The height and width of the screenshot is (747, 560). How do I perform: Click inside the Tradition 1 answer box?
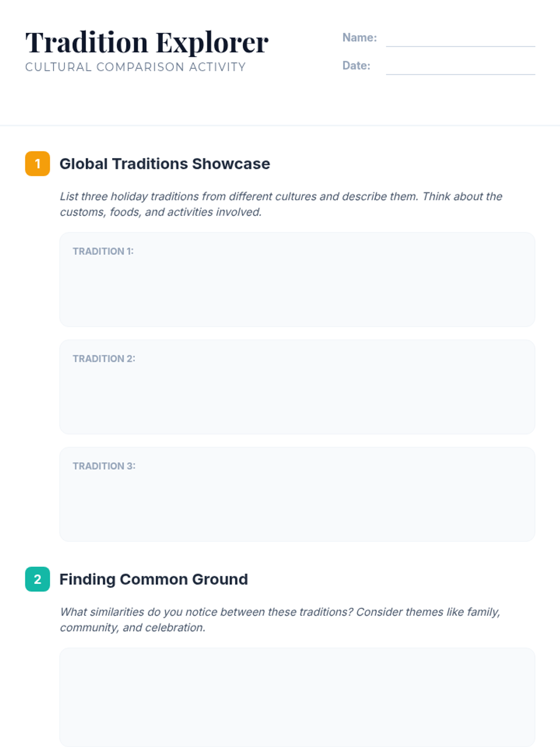[297, 279]
